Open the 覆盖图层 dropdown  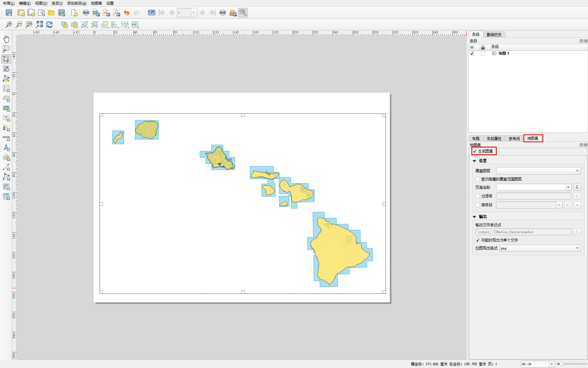538,171
